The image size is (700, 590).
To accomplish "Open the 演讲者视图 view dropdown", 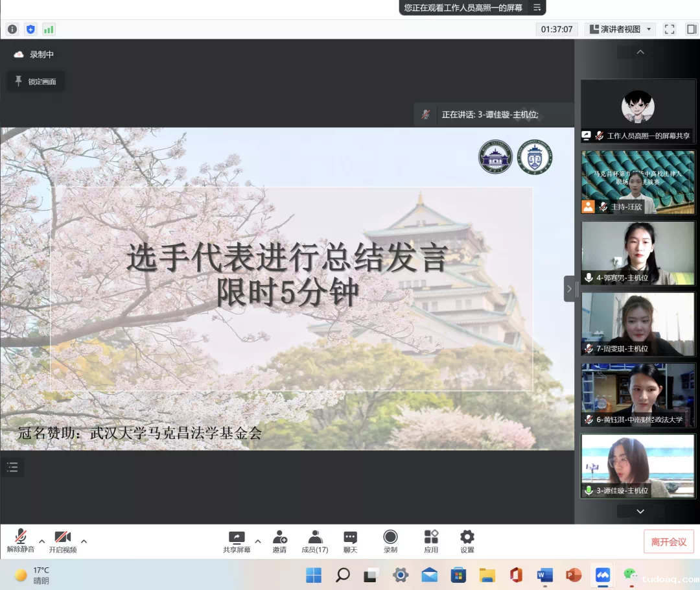I will (x=620, y=29).
